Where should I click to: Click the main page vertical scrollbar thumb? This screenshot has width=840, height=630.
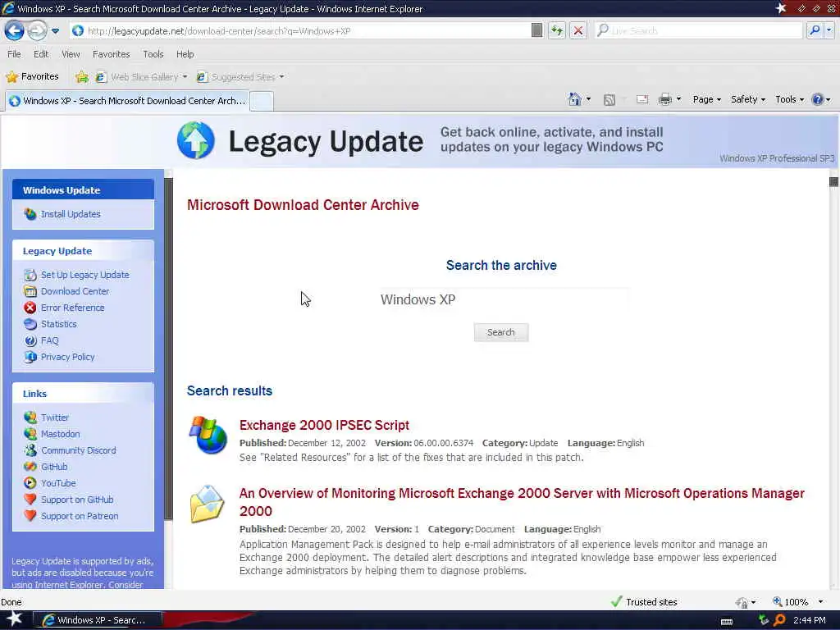click(833, 181)
